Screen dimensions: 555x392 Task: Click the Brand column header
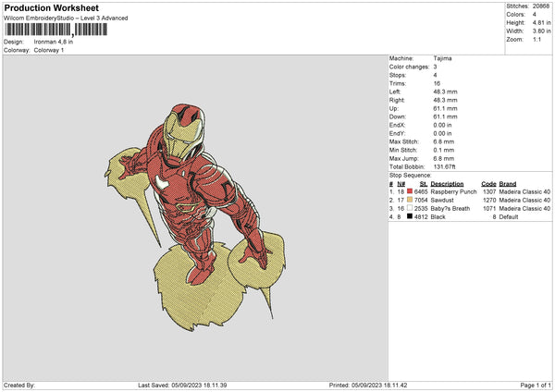509,183
